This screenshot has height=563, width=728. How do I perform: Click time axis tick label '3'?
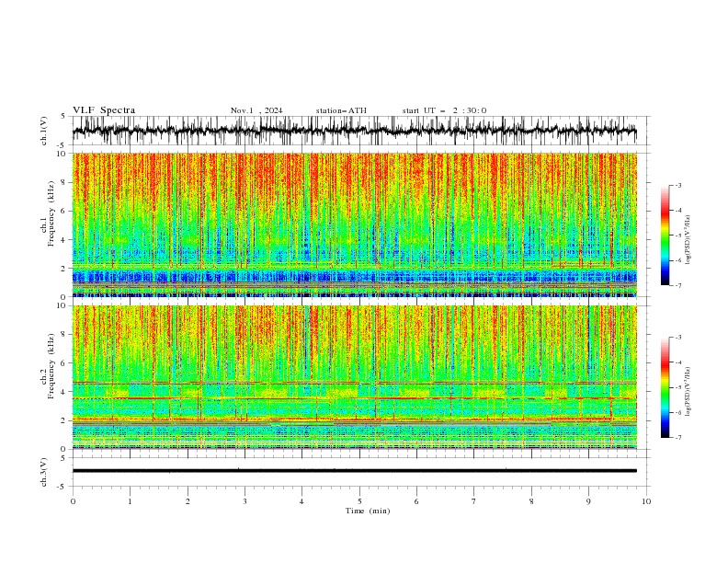pyautogui.click(x=245, y=501)
